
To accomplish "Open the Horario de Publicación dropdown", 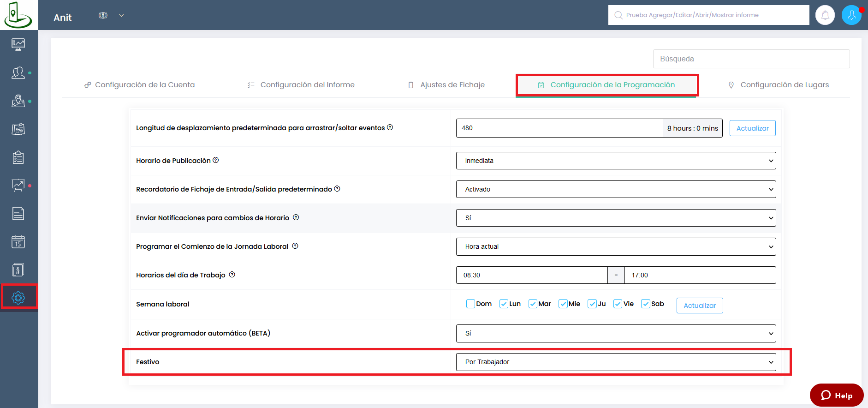I will pyautogui.click(x=616, y=161).
